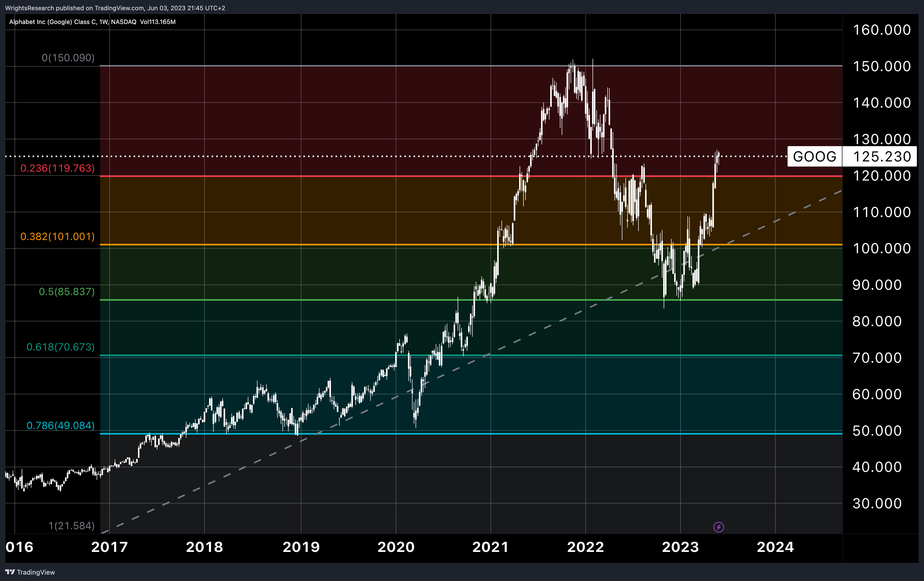This screenshot has height=581, width=924.
Task: Click the 2022 label on time axis
Action: (x=586, y=547)
